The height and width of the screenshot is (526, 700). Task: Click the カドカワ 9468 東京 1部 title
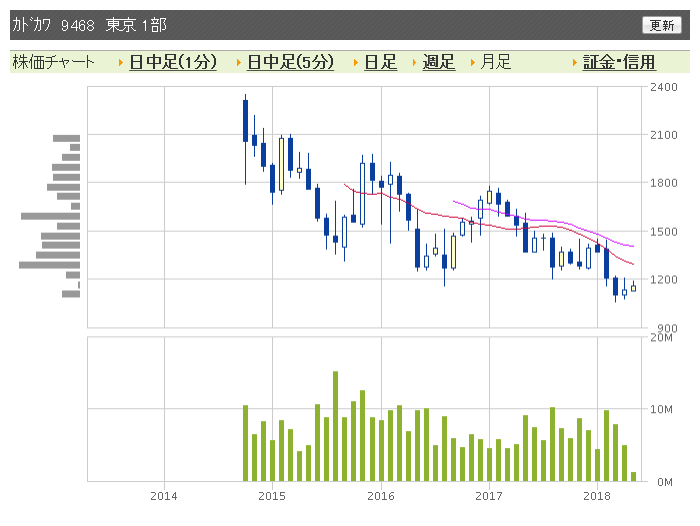[x=89, y=25]
